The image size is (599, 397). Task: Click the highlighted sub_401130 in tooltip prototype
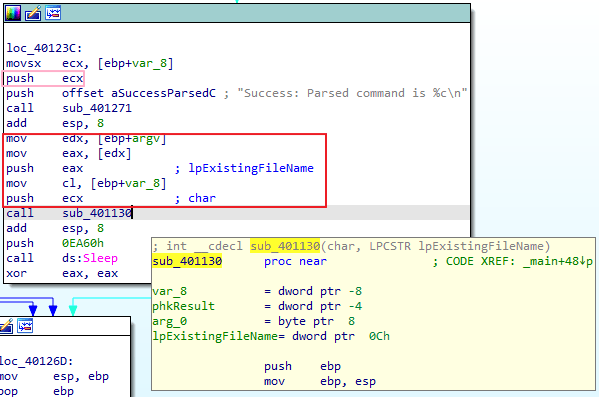(x=285, y=246)
